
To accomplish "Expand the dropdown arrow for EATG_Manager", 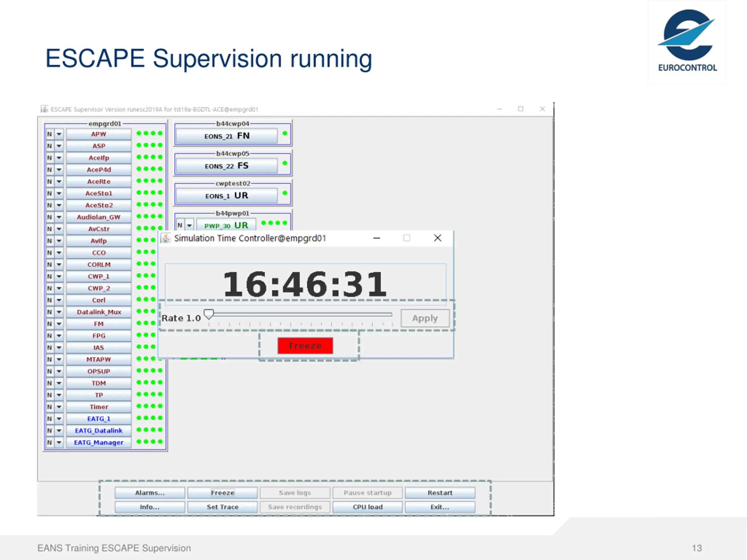I will coord(59,442).
